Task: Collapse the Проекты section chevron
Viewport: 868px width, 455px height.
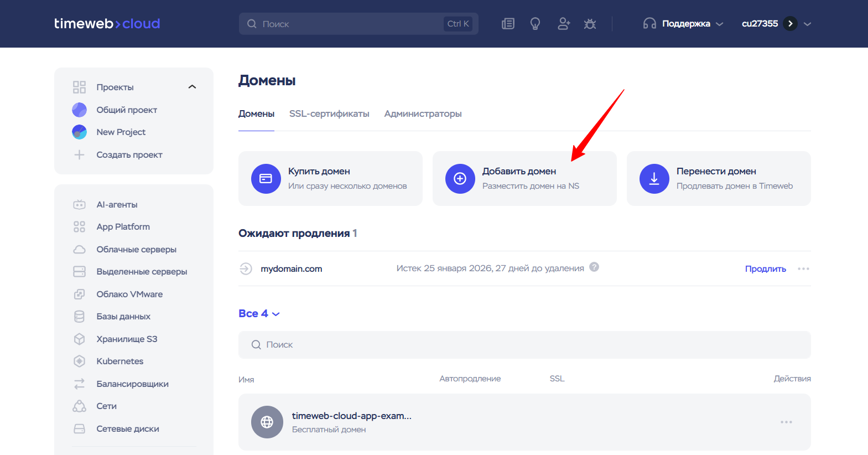Action: pyautogui.click(x=192, y=87)
